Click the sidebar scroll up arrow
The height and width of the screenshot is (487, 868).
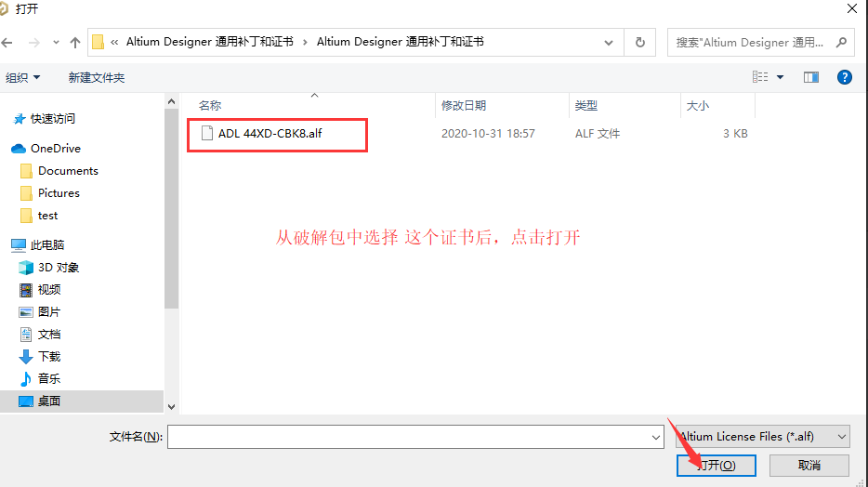171,101
